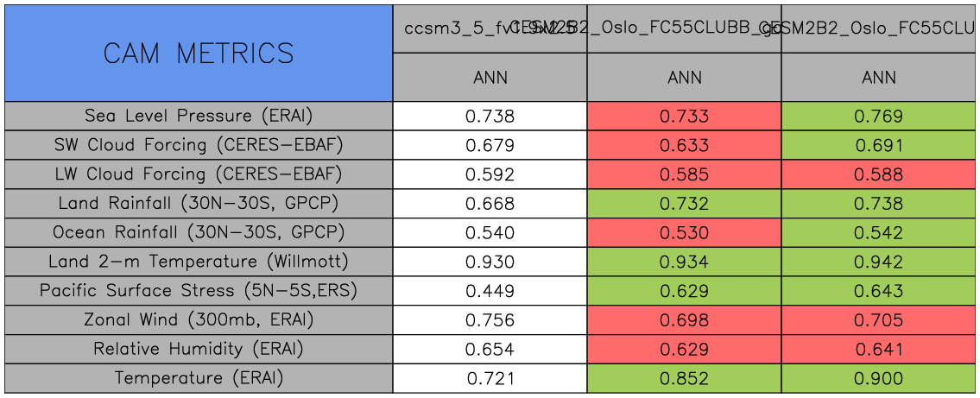980x398 pixels.
Task: Select the green cell with value 0.852
Action: 684,379
